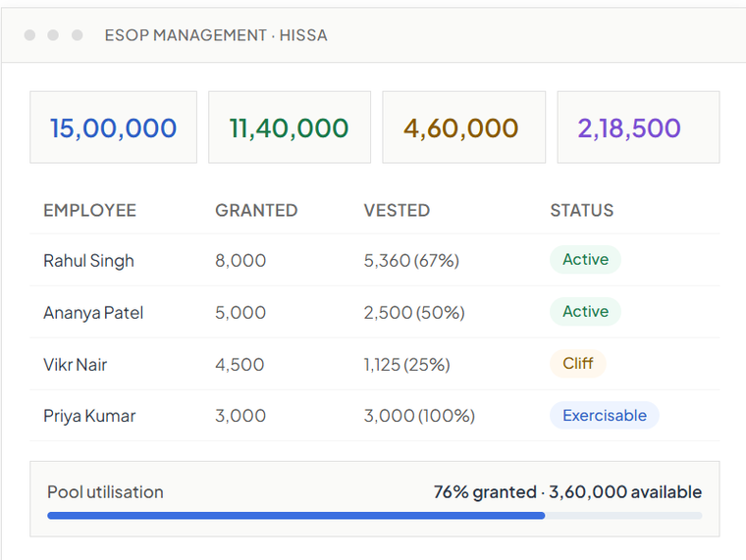Viewport: 746px width, 560px height.
Task: Click Rahul Singh's Active status badge
Action: click(586, 260)
